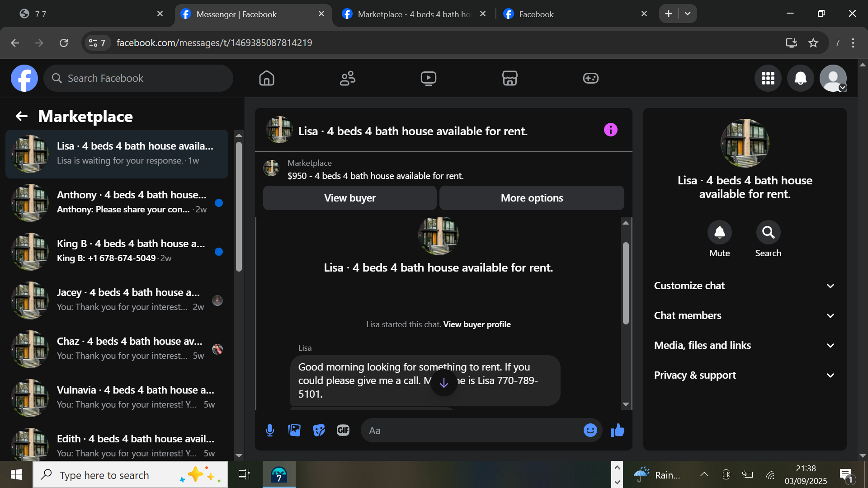Click the browser address bar URL
The width and height of the screenshot is (868, 488).
click(214, 43)
